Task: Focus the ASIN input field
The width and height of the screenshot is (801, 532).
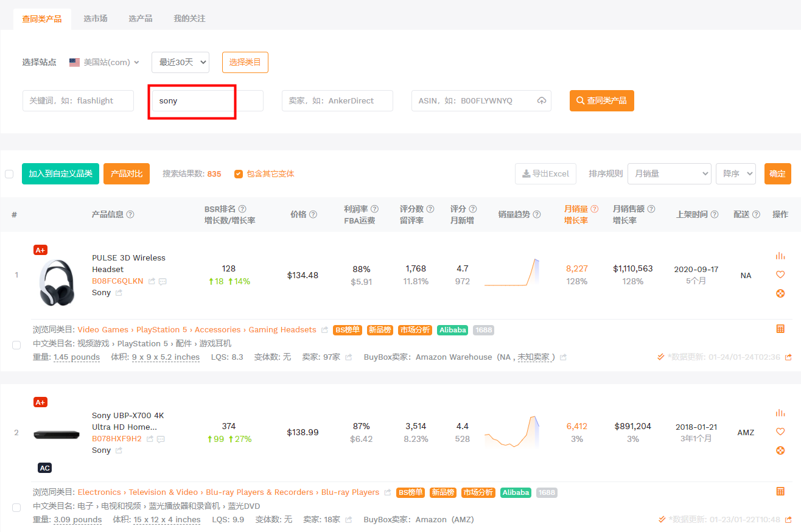Action: coord(481,100)
